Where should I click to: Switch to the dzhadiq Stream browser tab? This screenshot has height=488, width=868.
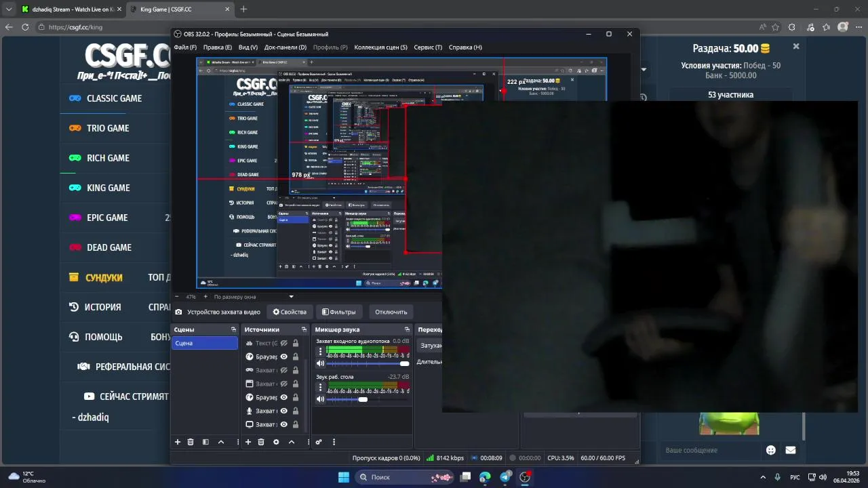click(71, 9)
